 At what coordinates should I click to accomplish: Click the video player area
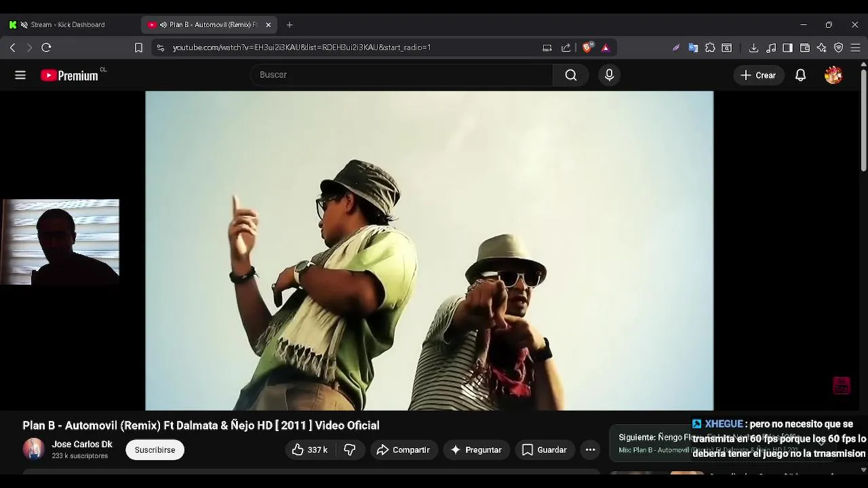(x=429, y=251)
